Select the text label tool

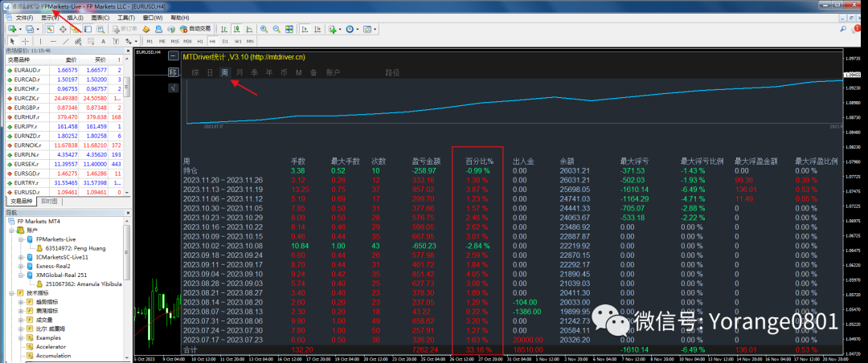117,41
